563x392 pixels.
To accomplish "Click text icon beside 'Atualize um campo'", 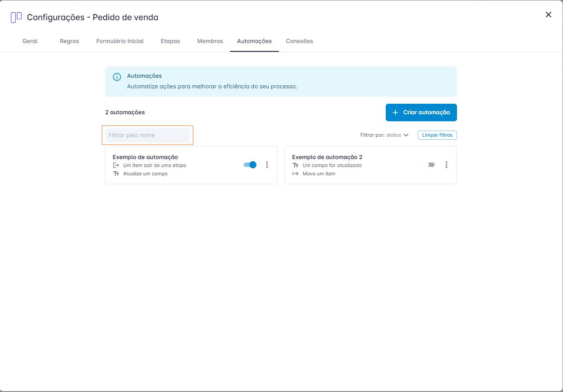I will pyautogui.click(x=116, y=174).
